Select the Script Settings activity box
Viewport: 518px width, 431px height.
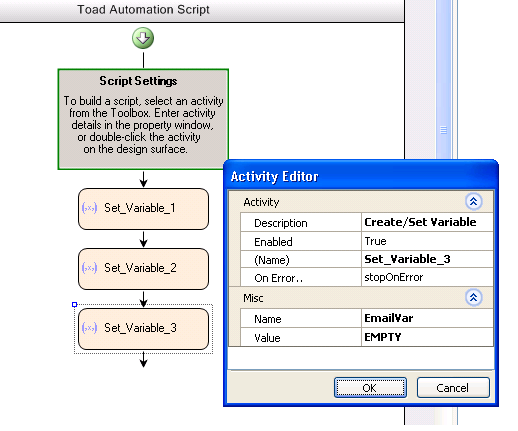pyautogui.click(x=143, y=119)
